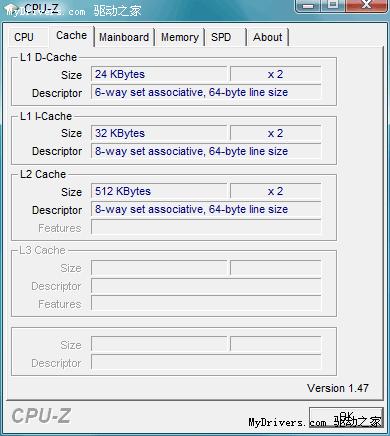The image size is (390, 436).
Task: Click the L2 Cache 8-way descriptor field
Action: pyautogui.click(x=206, y=209)
